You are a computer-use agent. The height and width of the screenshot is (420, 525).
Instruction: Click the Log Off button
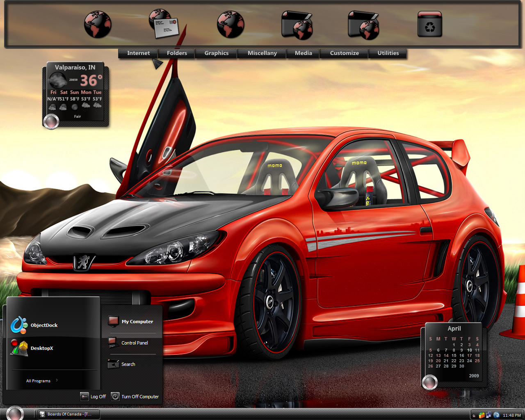click(x=93, y=397)
